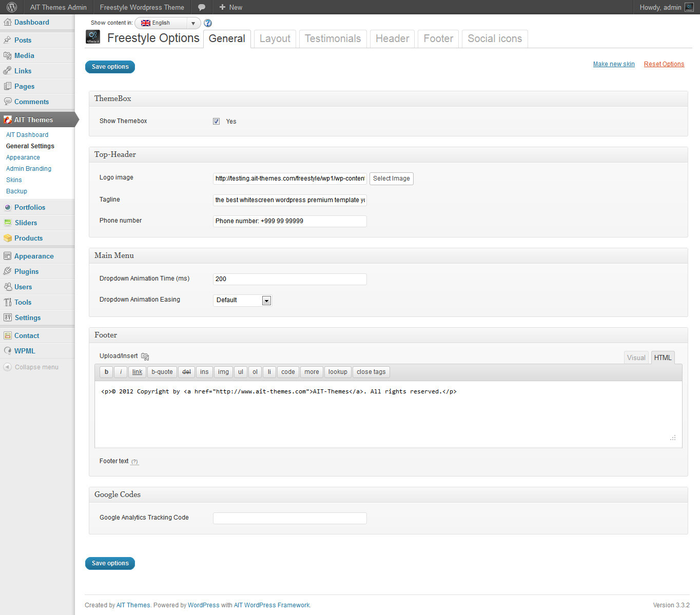700x615 pixels.
Task: Click the Phone number input field
Action: [x=290, y=221]
